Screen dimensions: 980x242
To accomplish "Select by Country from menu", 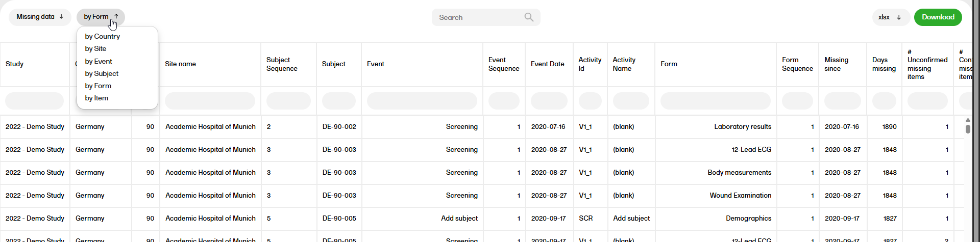I will coord(103,37).
